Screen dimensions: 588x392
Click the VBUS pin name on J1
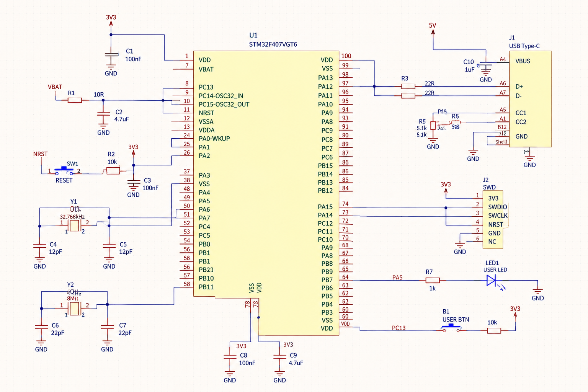tap(523, 61)
